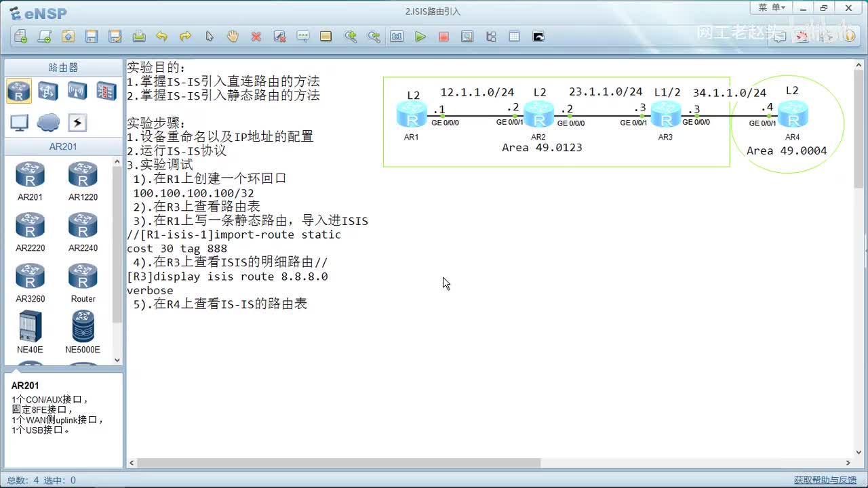Click the red X Delete icon

click(256, 37)
